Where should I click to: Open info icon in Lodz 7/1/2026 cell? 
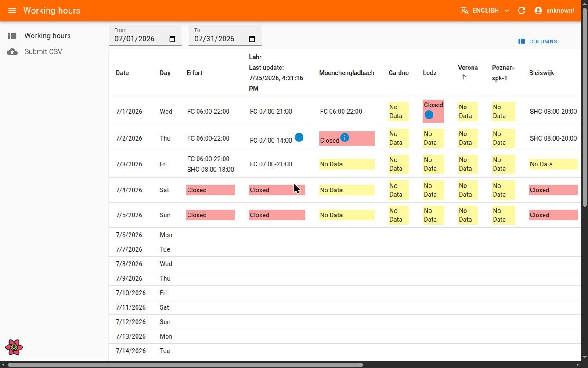pyautogui.click(x=429, y=115)
